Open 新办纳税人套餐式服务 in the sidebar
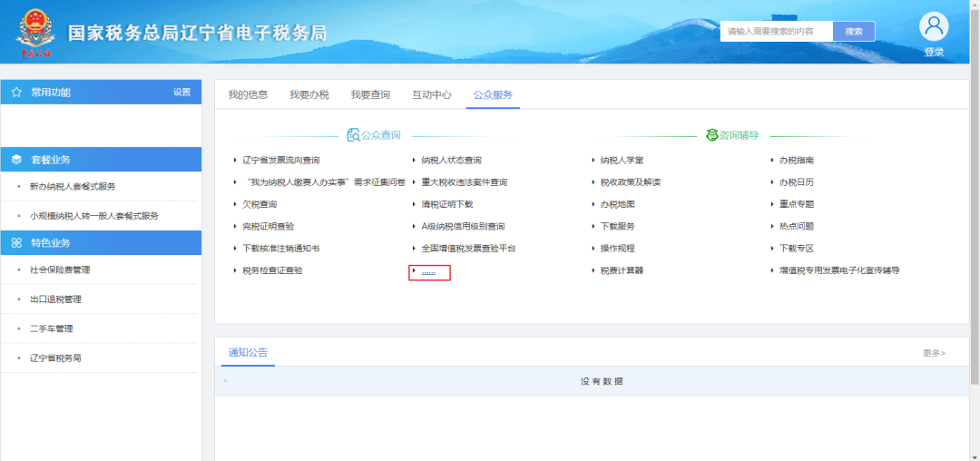 pos(73,187)
